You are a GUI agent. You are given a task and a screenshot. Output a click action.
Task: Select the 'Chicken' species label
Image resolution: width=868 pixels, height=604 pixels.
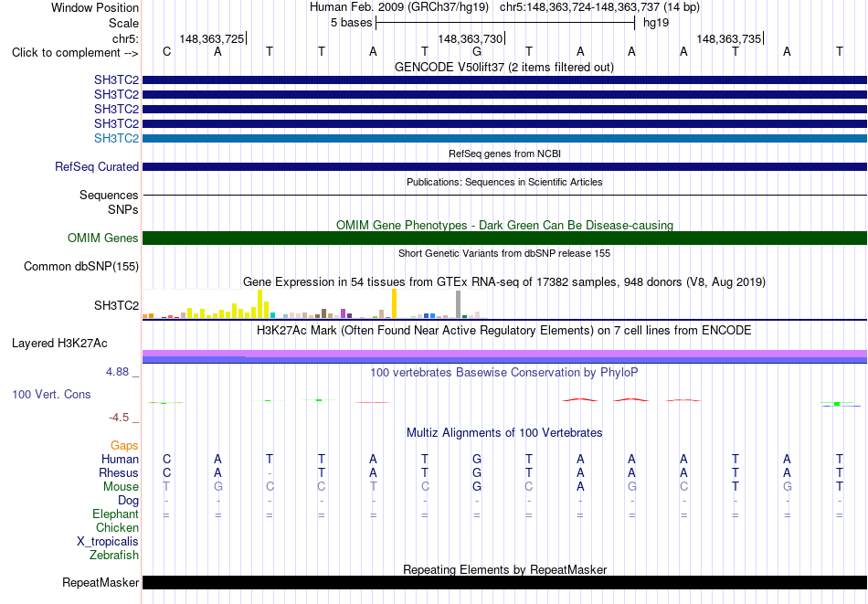(117, 527)
